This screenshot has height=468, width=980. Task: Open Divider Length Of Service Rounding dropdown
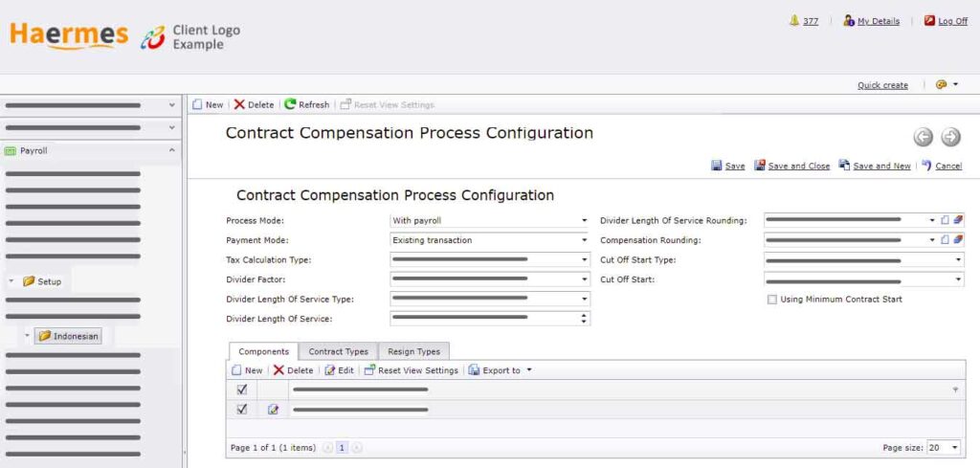[932, 220]
